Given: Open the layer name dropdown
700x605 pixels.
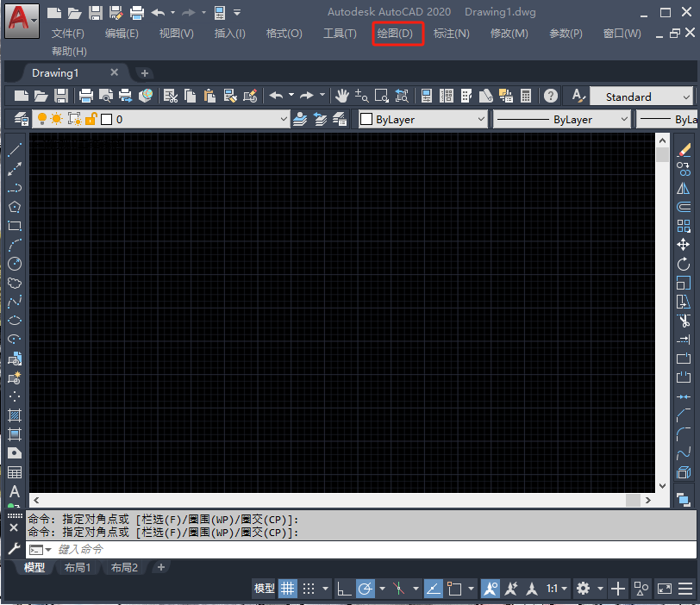Looking at the screenshot, I should tap(284, 119).
